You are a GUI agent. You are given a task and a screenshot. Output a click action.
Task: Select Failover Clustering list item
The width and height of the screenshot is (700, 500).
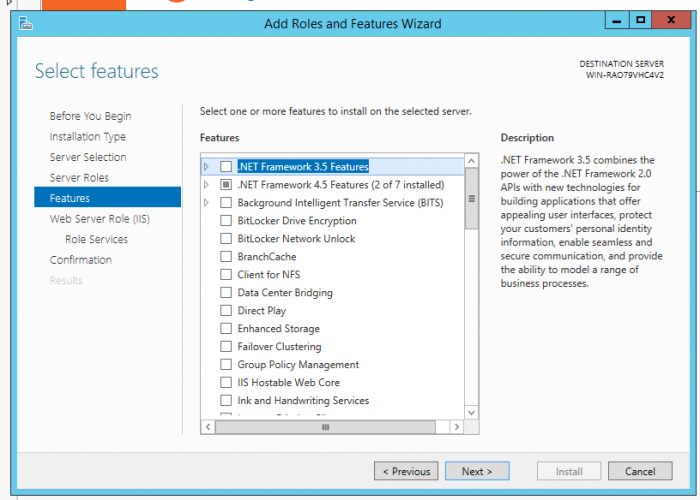(x=279, y=346)
